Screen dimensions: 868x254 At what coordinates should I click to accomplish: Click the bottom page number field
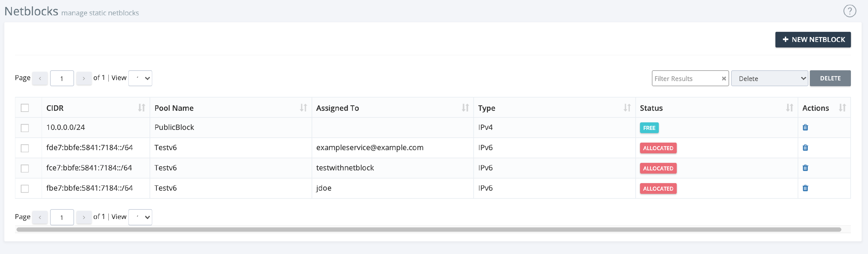click(62, 217)
